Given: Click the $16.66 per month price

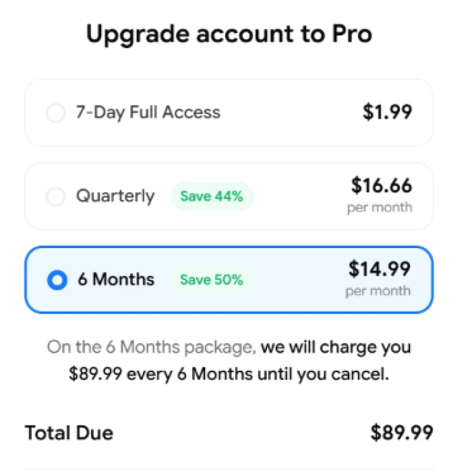Looking at the screenshot, I should (380, 195).
